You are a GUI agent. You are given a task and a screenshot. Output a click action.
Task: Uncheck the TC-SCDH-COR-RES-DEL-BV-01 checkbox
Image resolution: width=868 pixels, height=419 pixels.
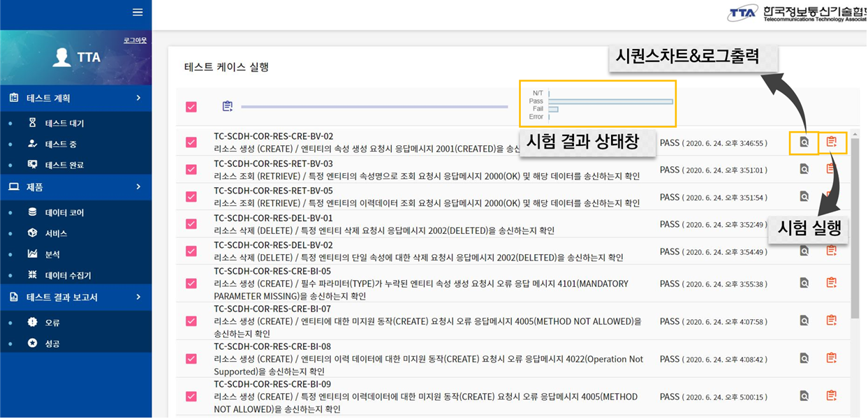pyautogui.click(x=191, y=224)
